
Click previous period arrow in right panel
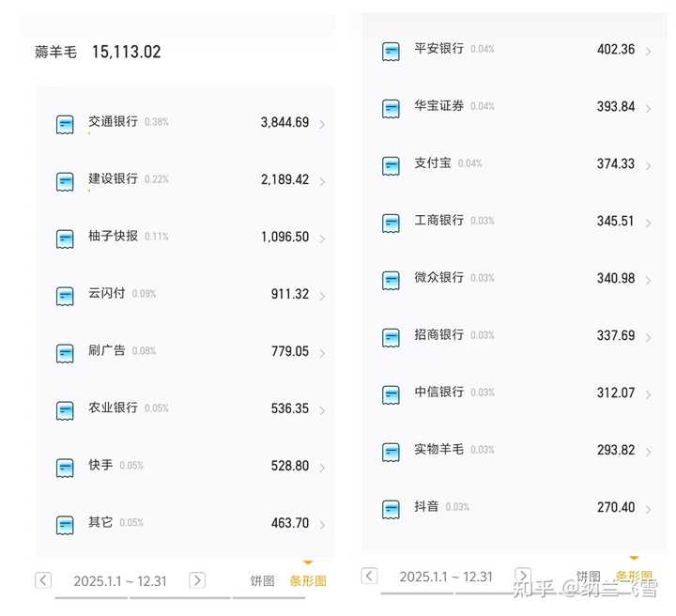(x=369, y=576)
